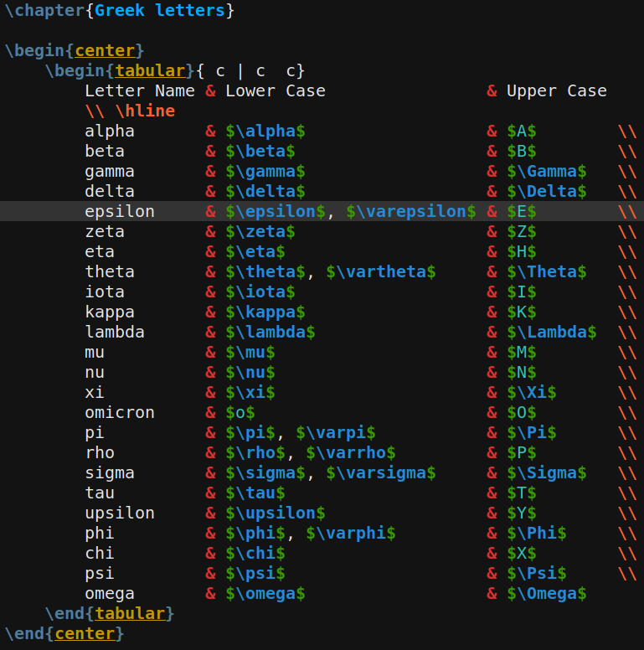Click the $\beta$ math expression
The height and width of the screenshot is (650, 644).
pyautogui.click(x=260, y=152)
